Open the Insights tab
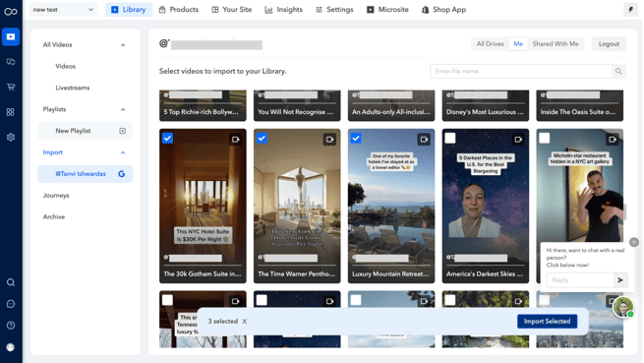This screenshot has height=363, width=644. [x=284, y=10]
